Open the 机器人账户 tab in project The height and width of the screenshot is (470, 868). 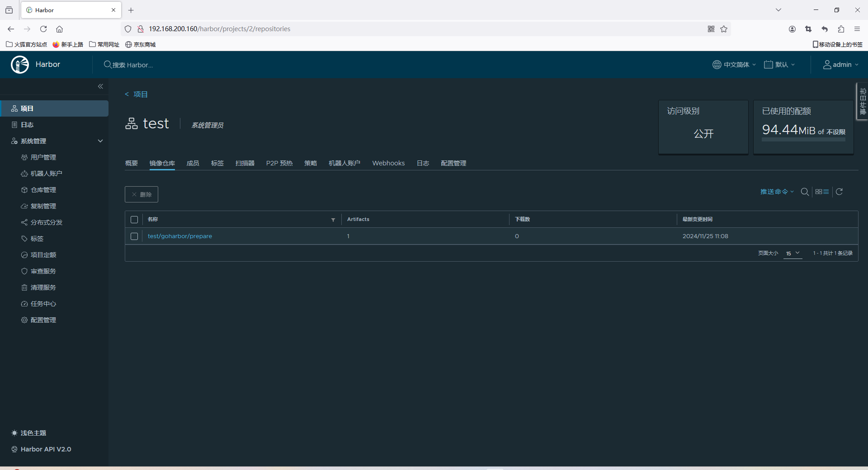coord(344,163)
